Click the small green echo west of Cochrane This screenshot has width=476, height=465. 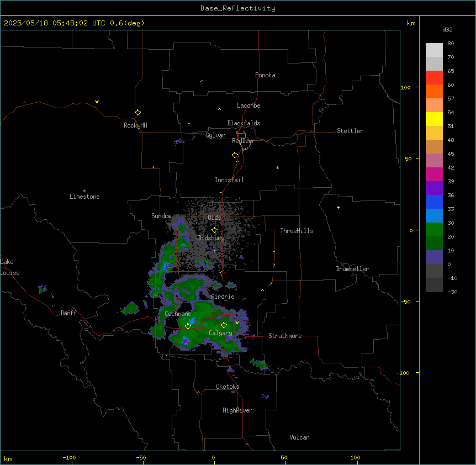130,308
